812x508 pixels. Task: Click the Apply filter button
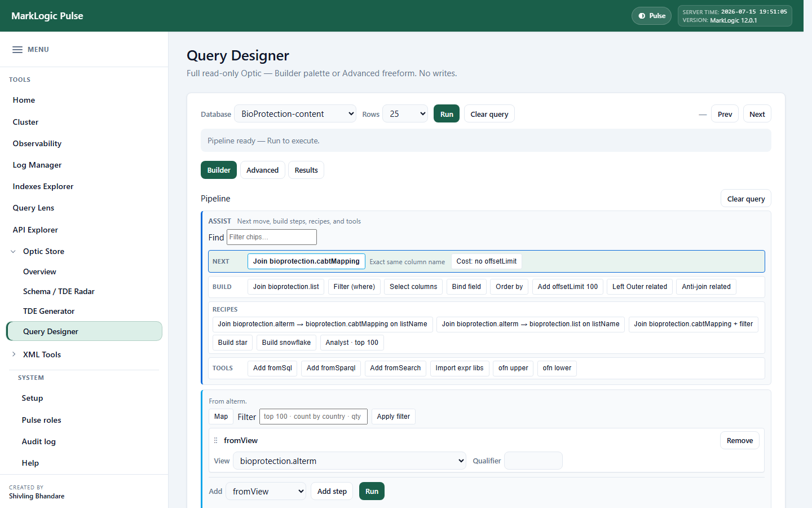394,417
